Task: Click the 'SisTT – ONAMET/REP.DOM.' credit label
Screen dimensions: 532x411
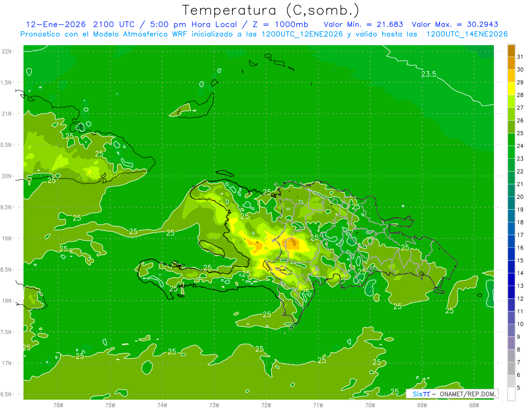Action: (453, 394)
